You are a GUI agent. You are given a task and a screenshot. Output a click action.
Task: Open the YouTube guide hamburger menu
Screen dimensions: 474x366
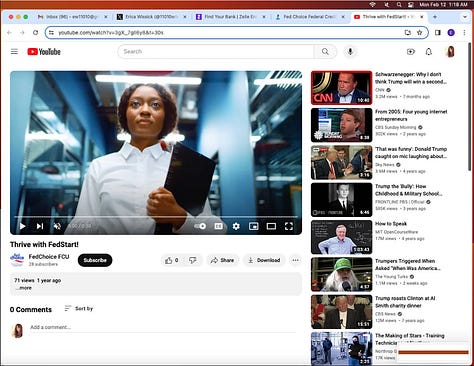click(x=14, y=51)
